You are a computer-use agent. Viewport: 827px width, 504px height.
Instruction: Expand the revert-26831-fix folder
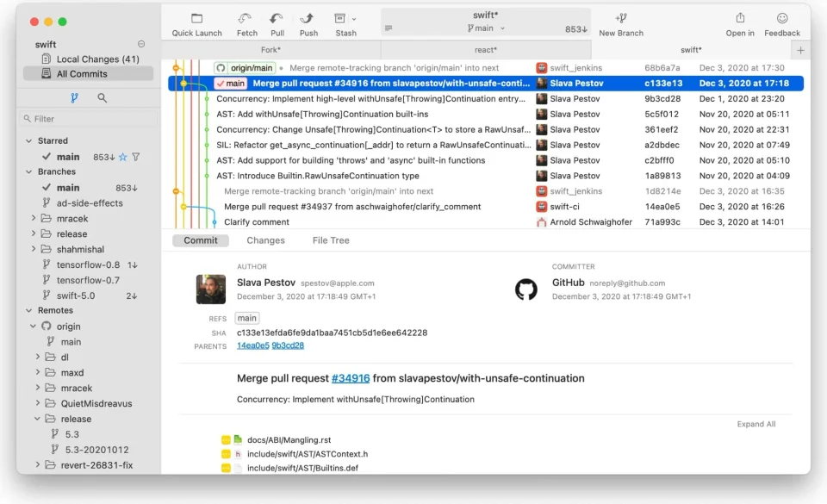[37, 465]
